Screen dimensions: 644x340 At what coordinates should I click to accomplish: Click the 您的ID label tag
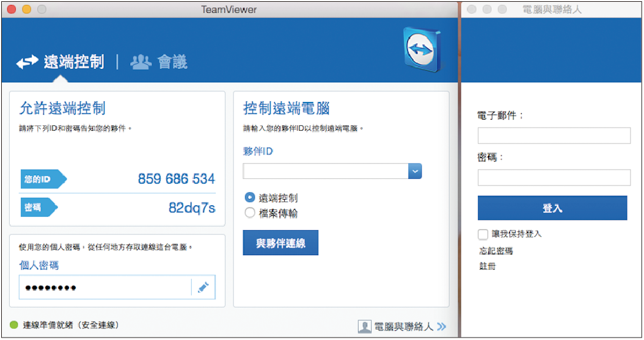pyautogui.click(x=43, y=179)
